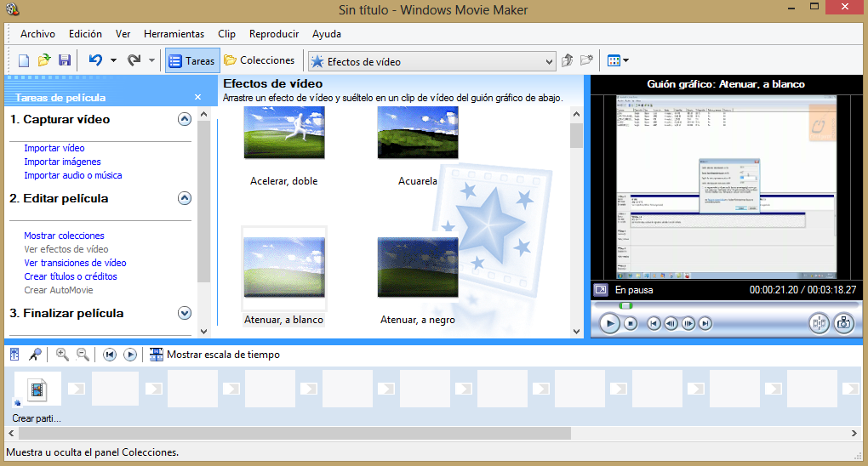This screenshot has width=868, height=466.
Task: Jump back with the preview's Back button
Action: coord(654,324)
